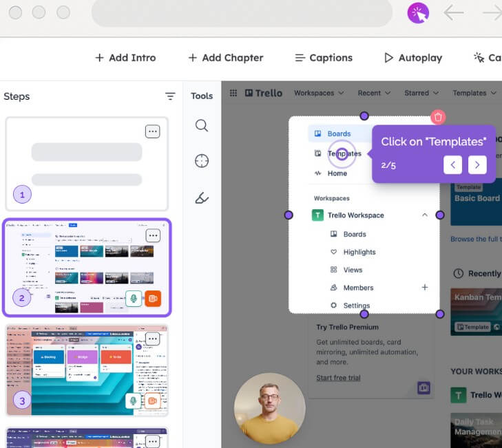This screenshot has height=448, width=502.
Task: Click the Trello apps grid icon
Action: [233, 93]
